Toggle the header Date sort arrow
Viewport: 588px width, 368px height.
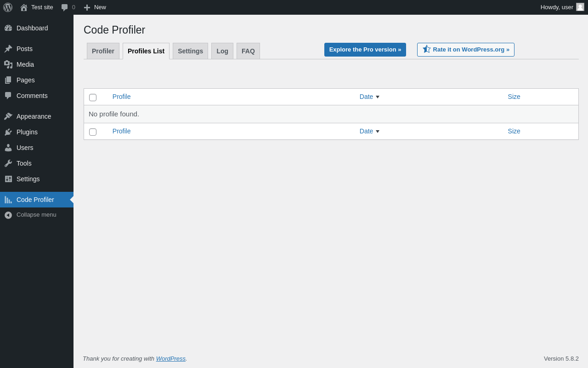(x=378, y=97)
